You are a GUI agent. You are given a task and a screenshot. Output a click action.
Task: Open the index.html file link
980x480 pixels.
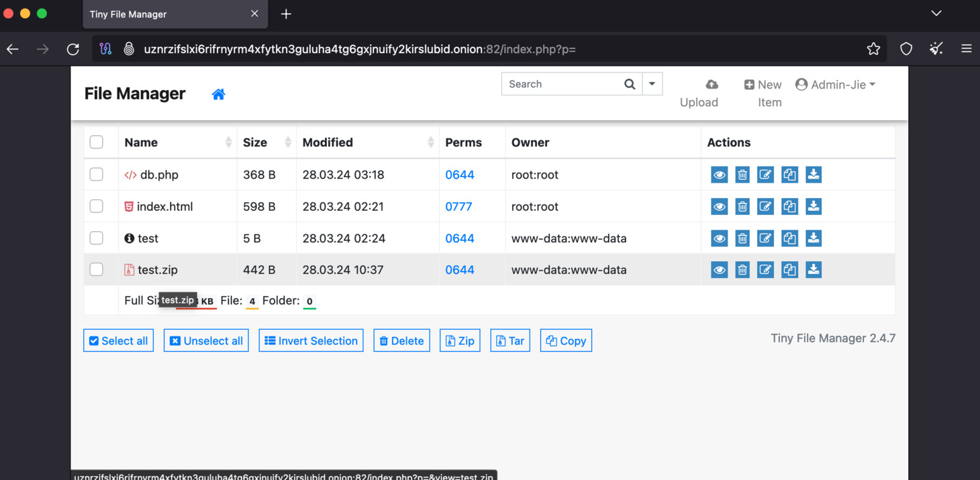tap(158, 206)
